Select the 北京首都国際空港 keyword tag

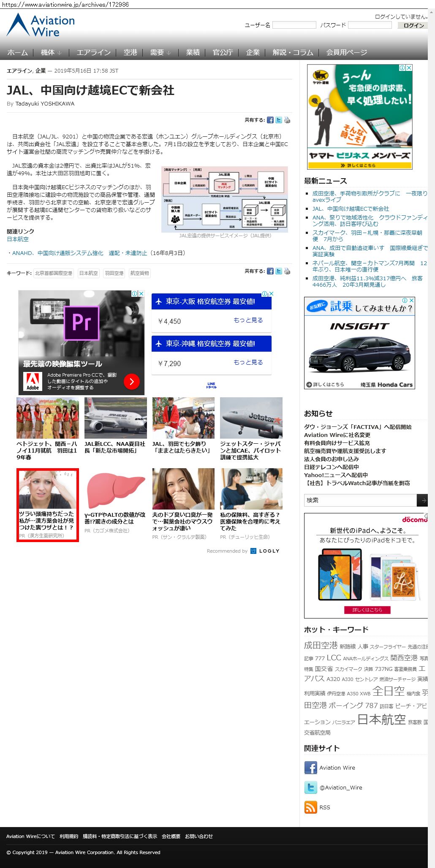[x=54, y=273]
